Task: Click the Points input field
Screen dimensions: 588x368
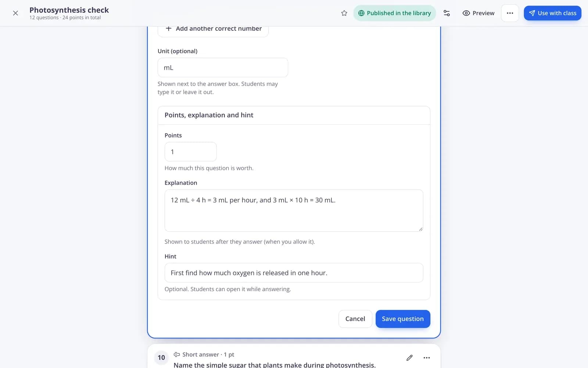Action: point(191,152)
